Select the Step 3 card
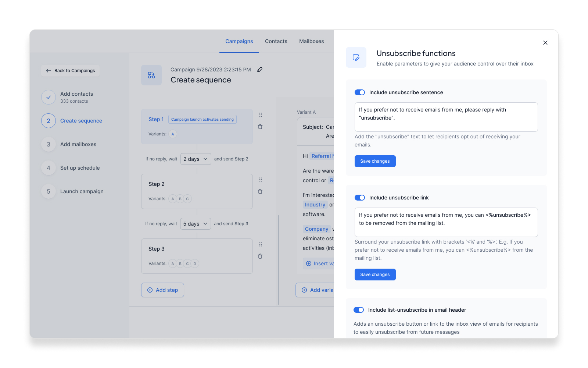Viewport: 588px width, 368px height. [x=197, y=256]
